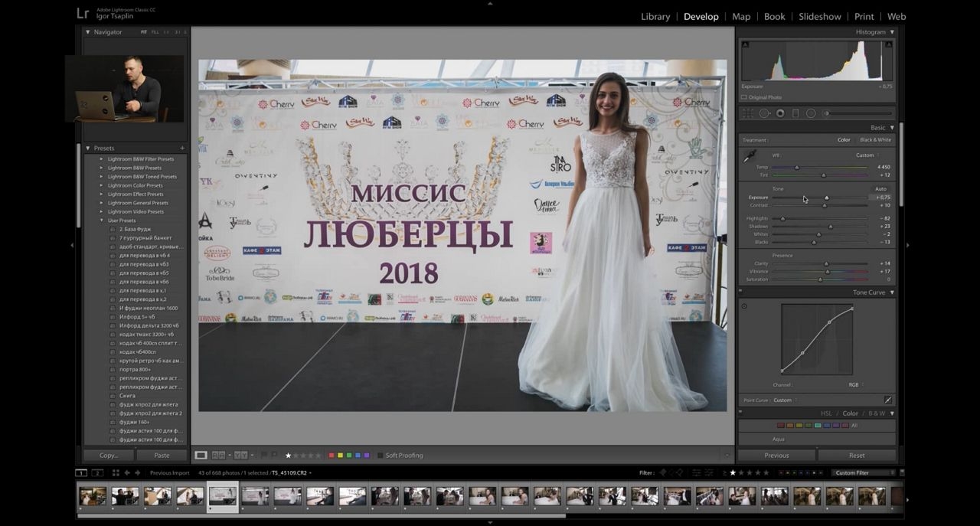This screenshot has width=980, height=526.
Task: Open the Library module
Action: coord(655,16)
